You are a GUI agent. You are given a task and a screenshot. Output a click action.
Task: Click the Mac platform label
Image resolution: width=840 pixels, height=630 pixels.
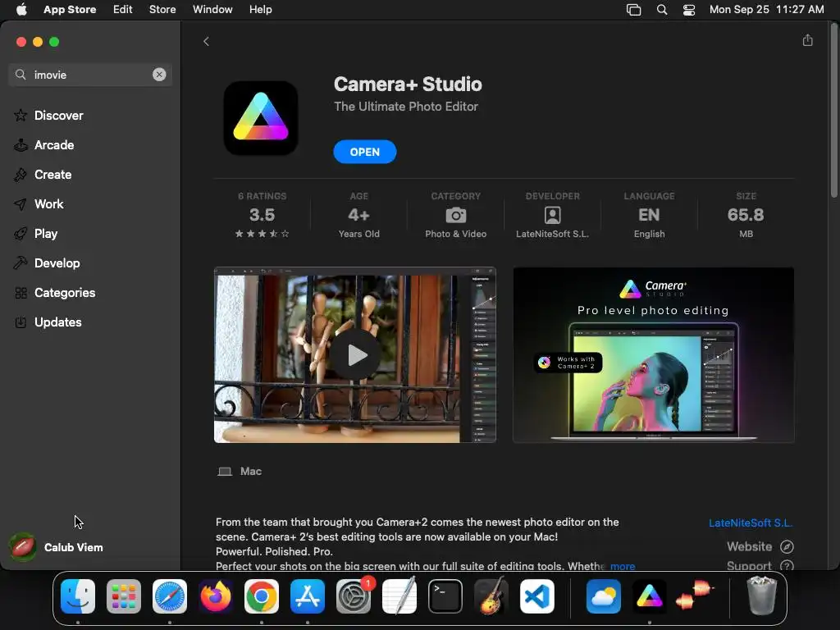click(251, 471)
